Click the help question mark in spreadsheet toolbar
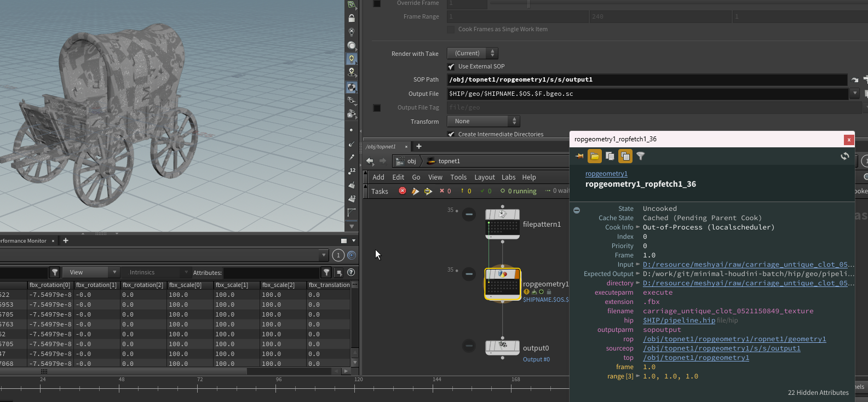Screen dimensions: 868x402 (x=351, y=272)
